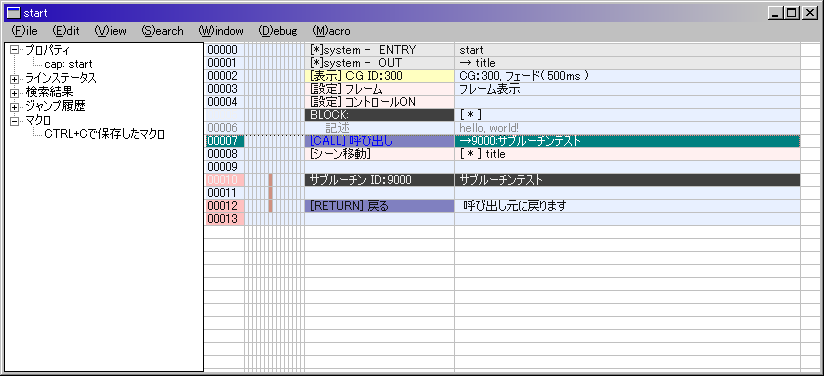Select the ジャンプ履歴 tree label
824x376 pixels.
click(x=55, y=107)
